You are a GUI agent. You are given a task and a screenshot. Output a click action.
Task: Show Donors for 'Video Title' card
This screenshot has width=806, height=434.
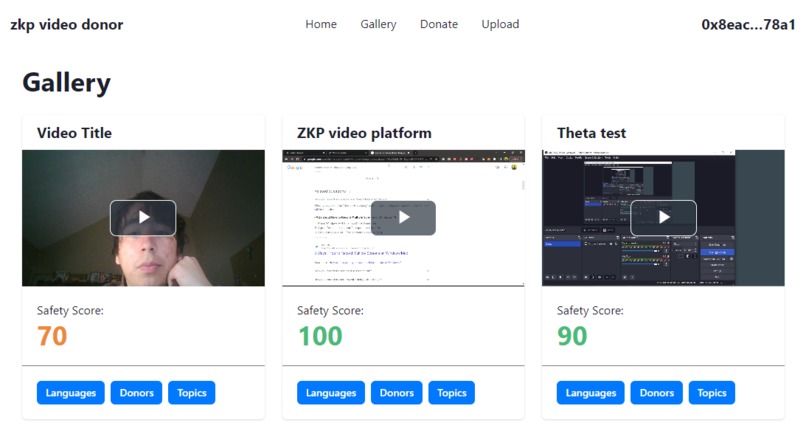click(x=136, y=393)
